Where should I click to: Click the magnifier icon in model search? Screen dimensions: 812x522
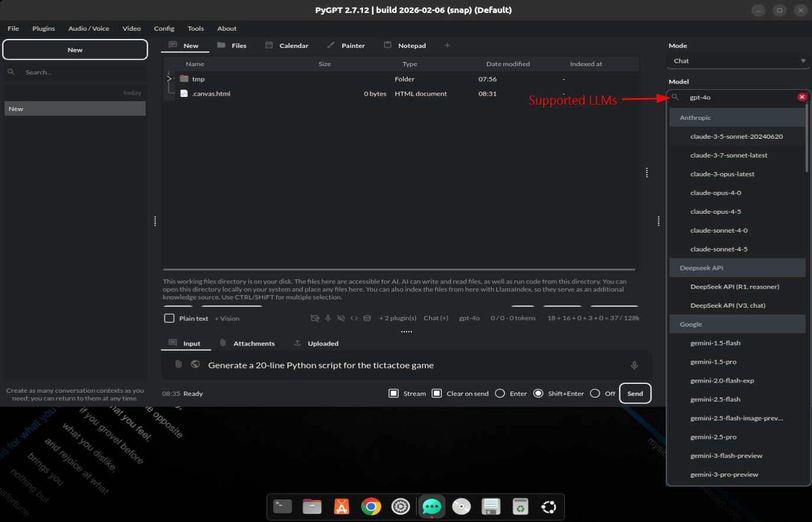[675, 97]
